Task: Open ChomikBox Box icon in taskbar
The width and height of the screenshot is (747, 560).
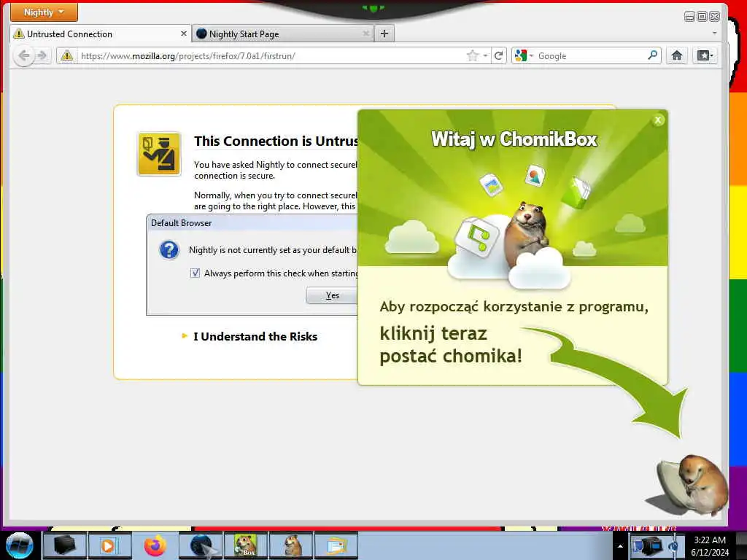Action: tap(246, 545)
